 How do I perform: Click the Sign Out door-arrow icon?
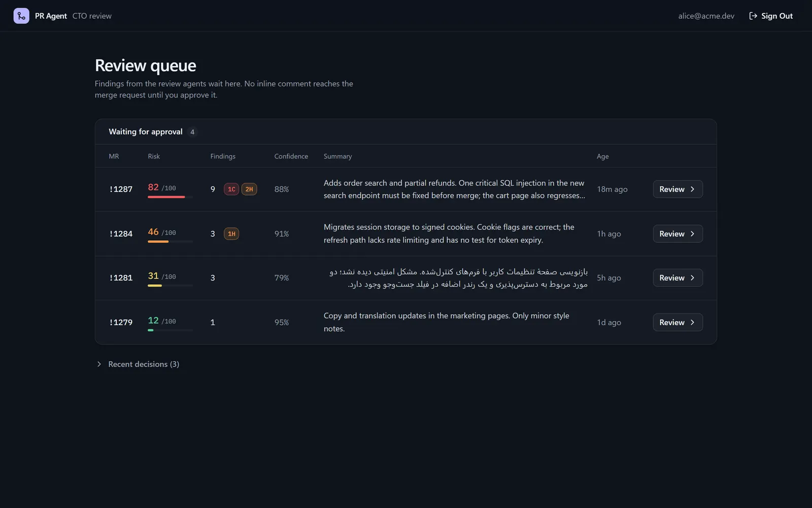753,16
